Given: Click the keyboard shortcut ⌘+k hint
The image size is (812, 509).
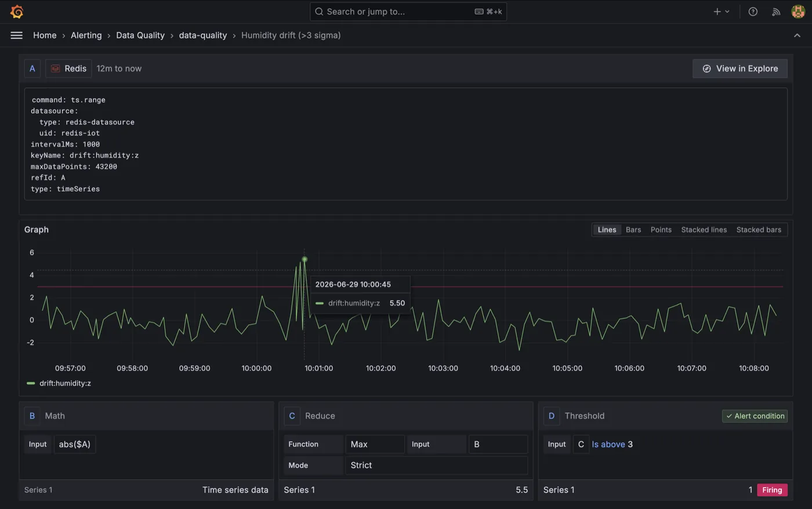Looking at the screenshot, I should [488, 12].
